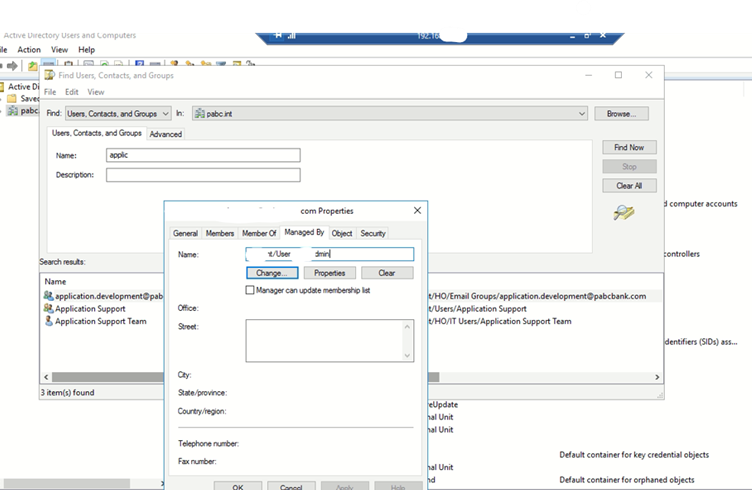
Task: Click the IT Users/Application Support Team path
Action: pos(500,321)
